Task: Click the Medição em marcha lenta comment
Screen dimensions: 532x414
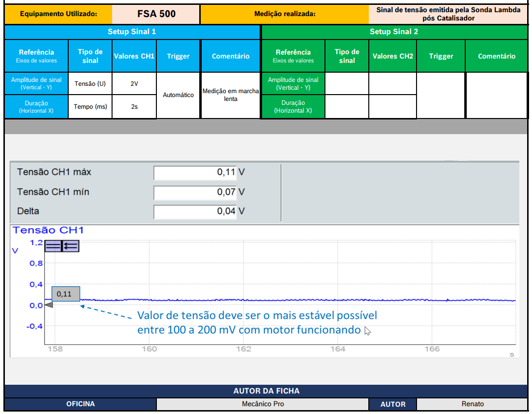Action: (231, 95)
